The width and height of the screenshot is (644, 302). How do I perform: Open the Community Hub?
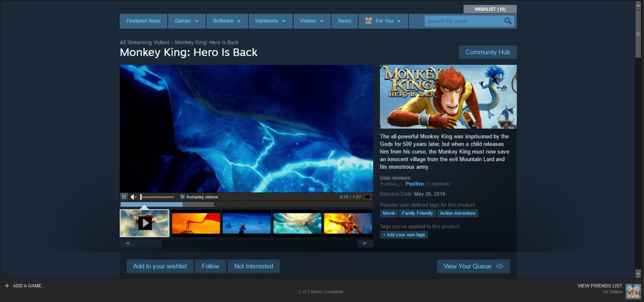tap(488, 52)
